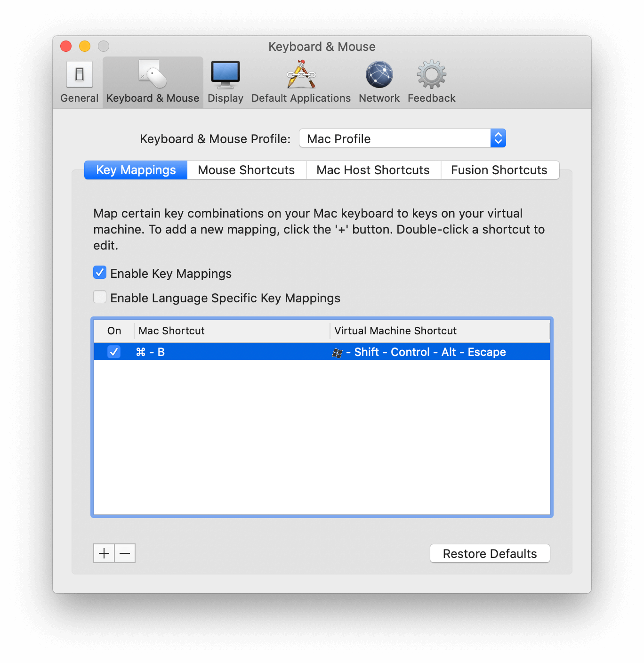Open the Feedback settings pane
The width and height of the screenshot is (644, 663).
[431, 81]
